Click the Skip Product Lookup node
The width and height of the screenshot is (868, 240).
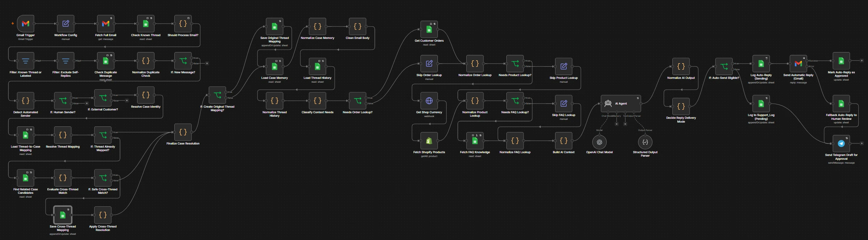pos(563,66)
